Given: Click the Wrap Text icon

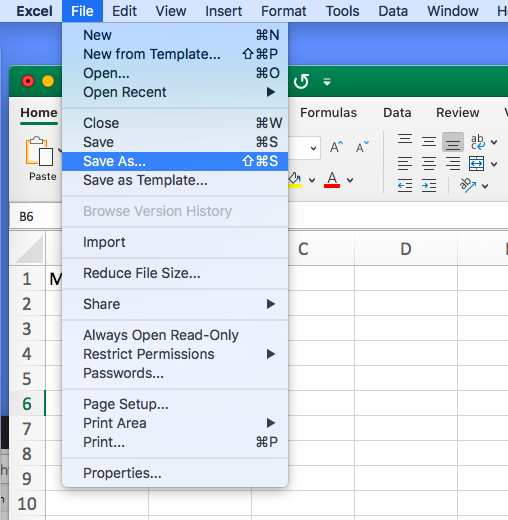Looking at the screenshot, I should tap(478, 142).
